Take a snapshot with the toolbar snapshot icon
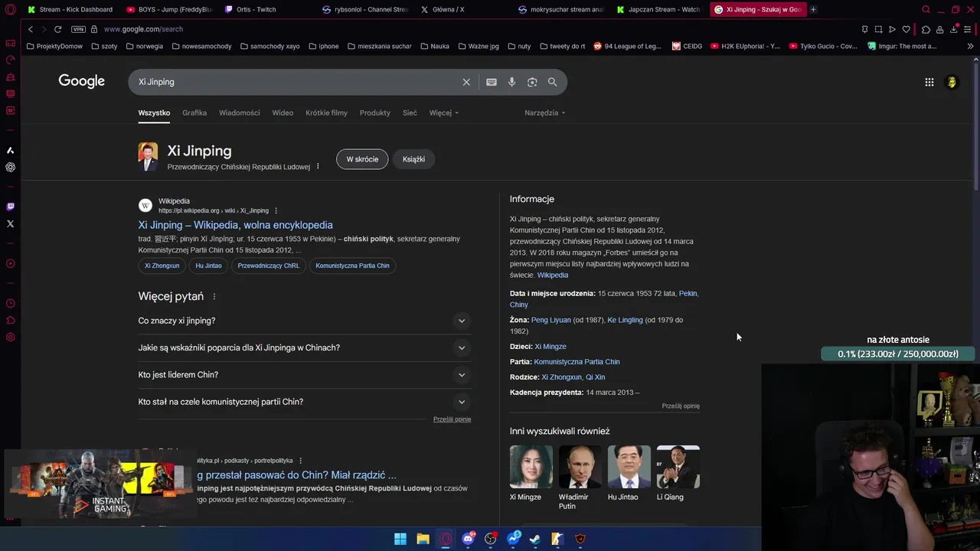 (x=878, y=29)
